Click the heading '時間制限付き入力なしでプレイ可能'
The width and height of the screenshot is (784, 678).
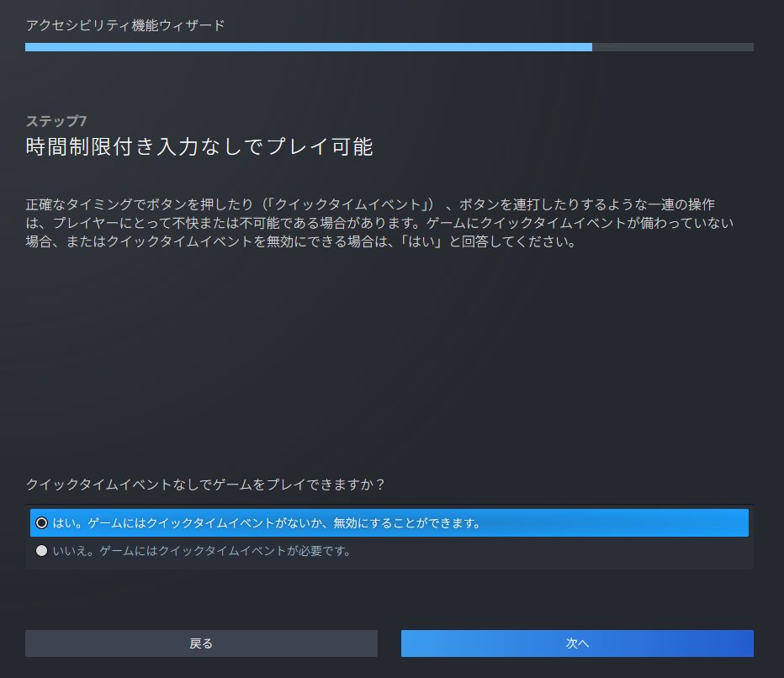tap(199, 147)
